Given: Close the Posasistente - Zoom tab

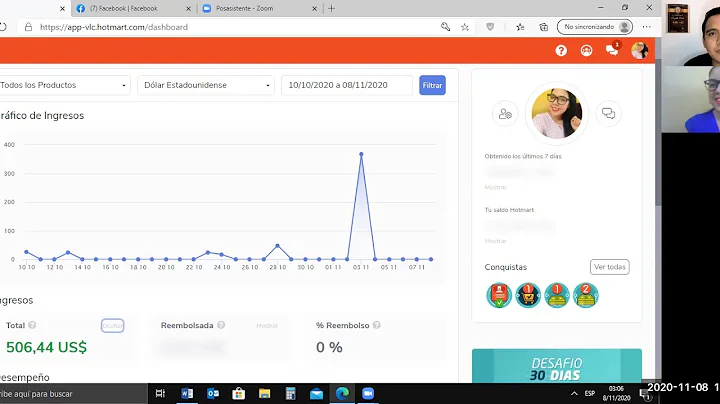Looking at the screenshot, I should 314,8.
